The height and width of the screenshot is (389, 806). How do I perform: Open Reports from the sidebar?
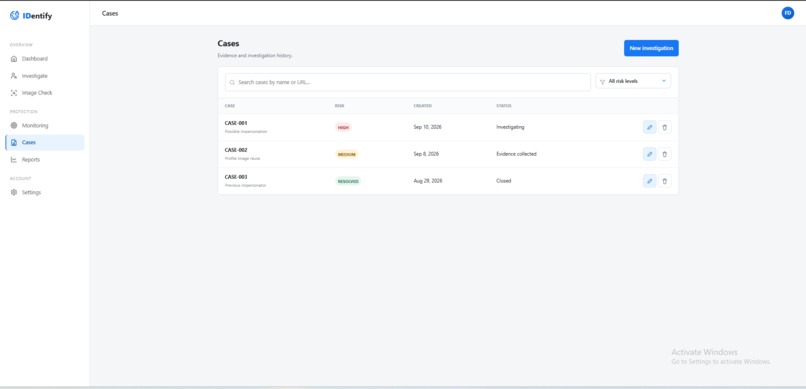point(45,159)
